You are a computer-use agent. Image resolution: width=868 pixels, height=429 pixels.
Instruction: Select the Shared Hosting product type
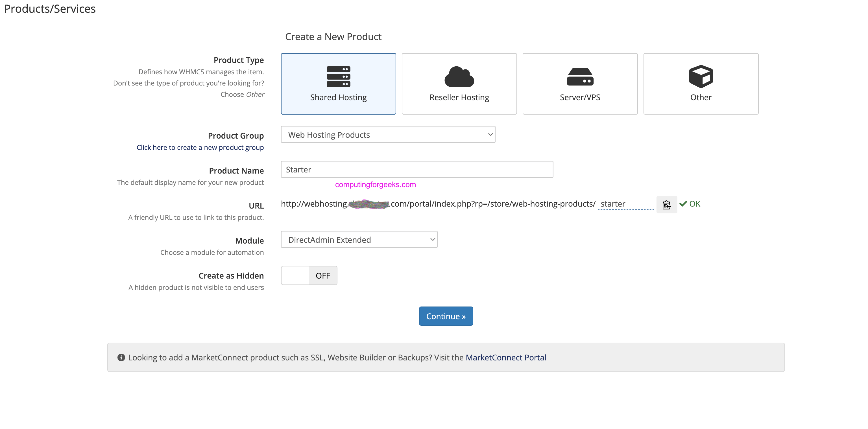(338, 84)
